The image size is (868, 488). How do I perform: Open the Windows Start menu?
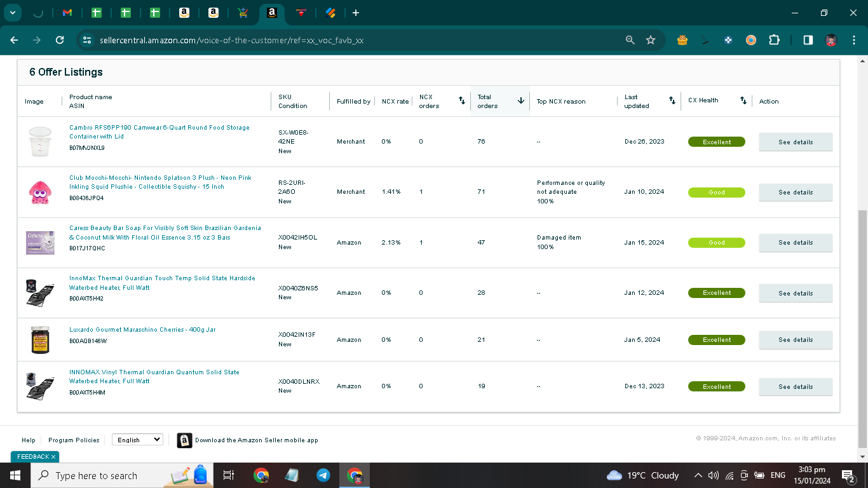click(x=15, y=475)
